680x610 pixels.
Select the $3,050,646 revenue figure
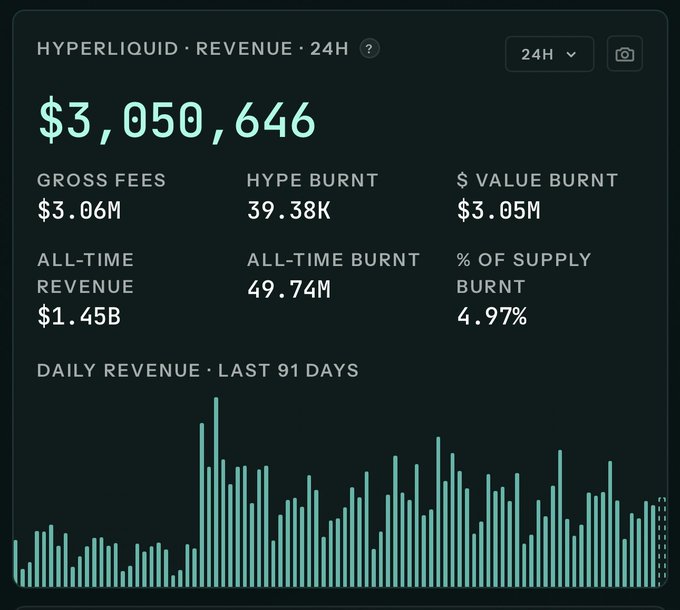(177, 120)
